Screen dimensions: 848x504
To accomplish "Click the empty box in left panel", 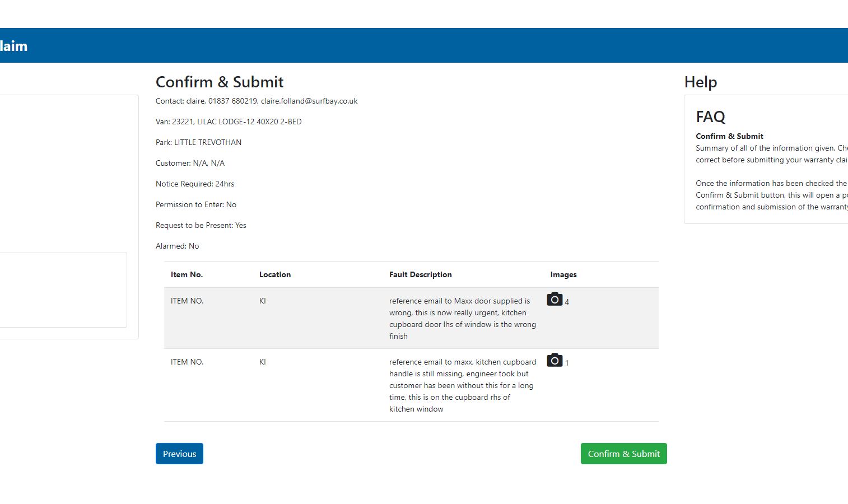I will [62, 290].
